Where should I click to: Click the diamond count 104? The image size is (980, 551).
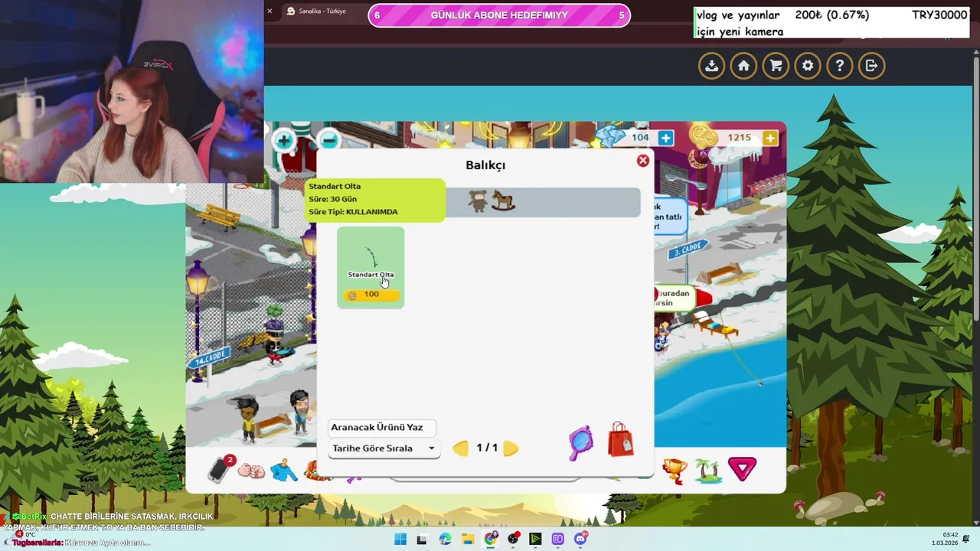[x=640, y=138]
